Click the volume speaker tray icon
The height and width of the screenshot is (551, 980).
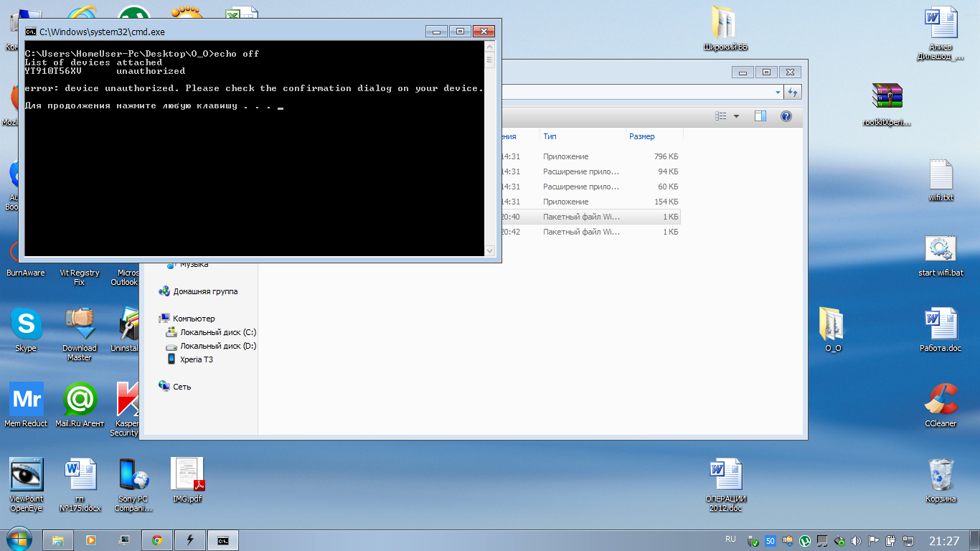856,540
